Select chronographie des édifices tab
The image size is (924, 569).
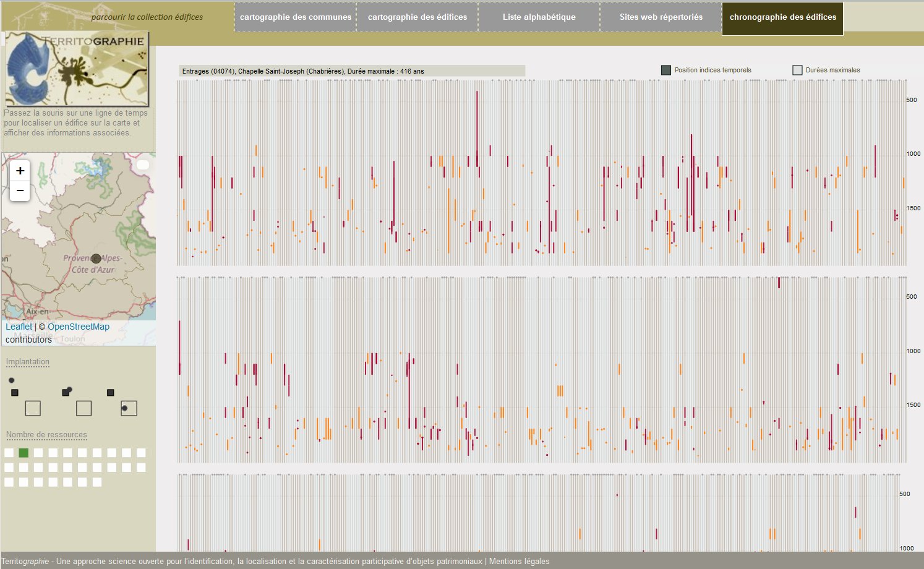click(x=782, y=18)
